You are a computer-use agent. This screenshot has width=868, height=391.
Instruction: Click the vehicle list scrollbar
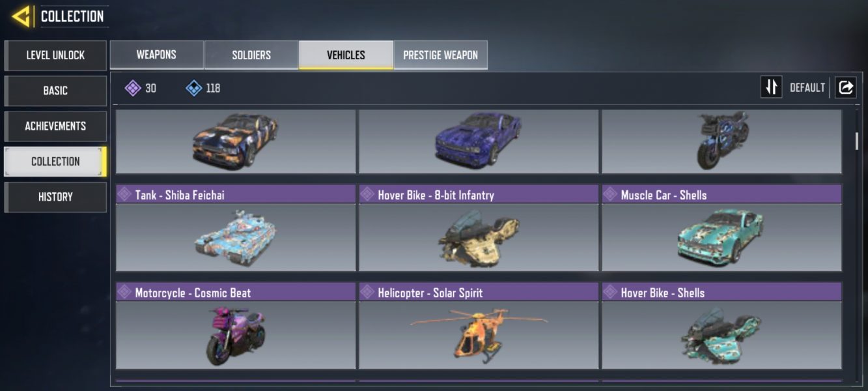(x=857, y=141)
